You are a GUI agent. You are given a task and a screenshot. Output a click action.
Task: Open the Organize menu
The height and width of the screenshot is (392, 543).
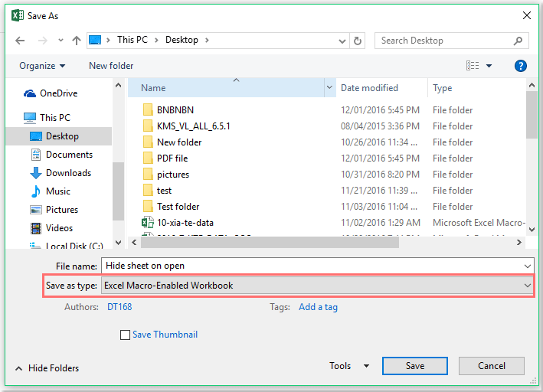tap(42, 65)
